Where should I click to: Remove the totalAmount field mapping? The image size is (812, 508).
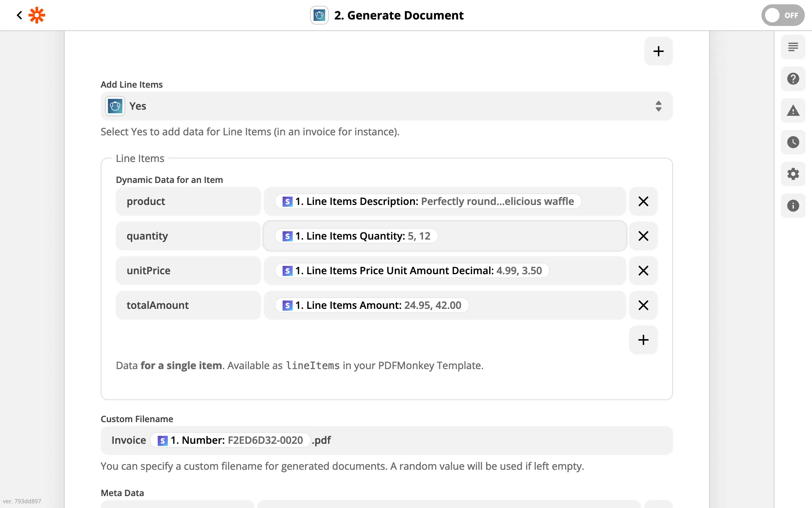tap(643, 305)
